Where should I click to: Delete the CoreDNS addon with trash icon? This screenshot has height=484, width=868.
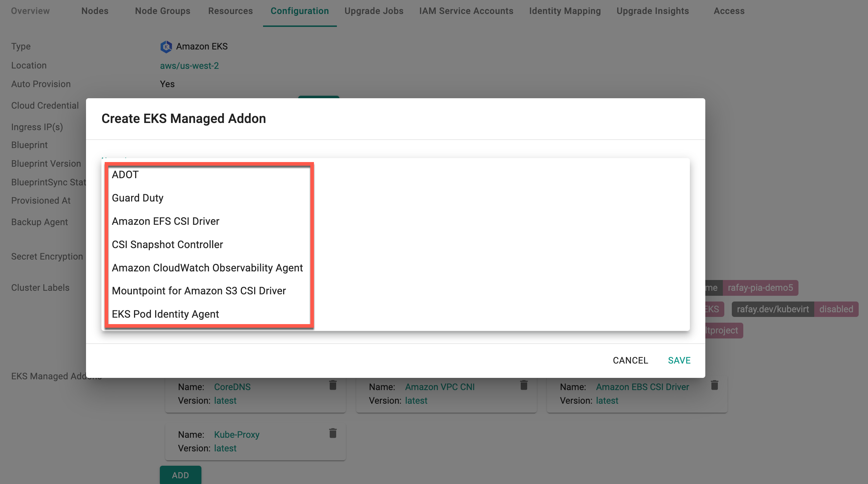333,385
